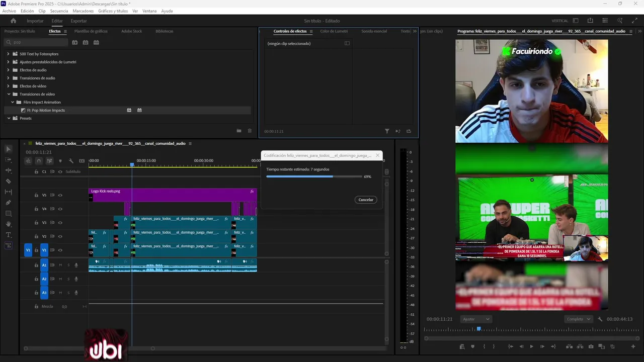The width and height of the screenshot is (644, 362).
Task: Toggle V5 track output eye
Action: coord(60,195)
